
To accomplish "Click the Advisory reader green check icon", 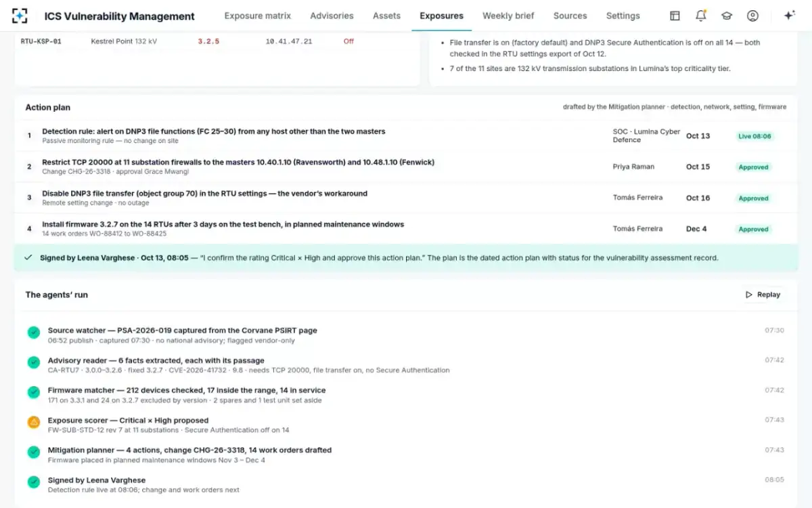I will pos(34,362).
